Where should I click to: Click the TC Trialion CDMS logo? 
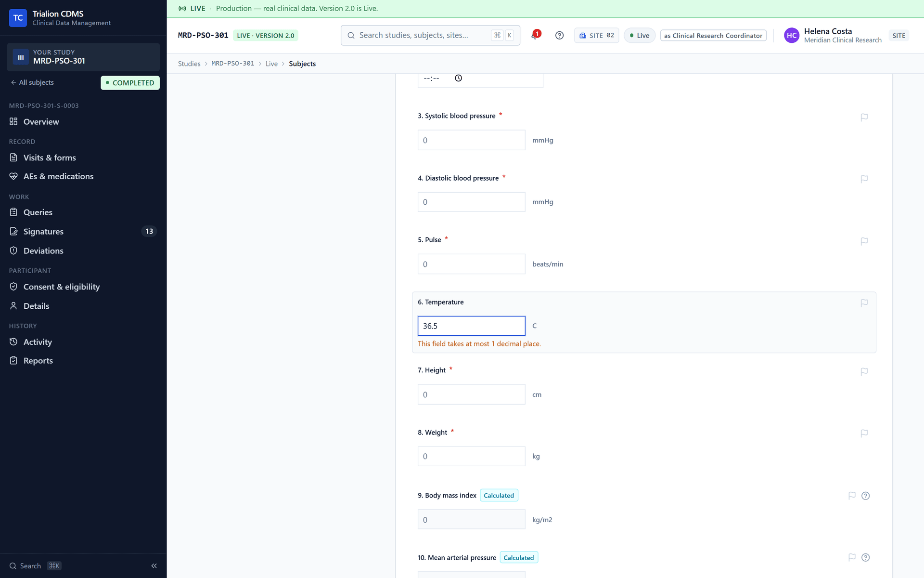point(18,18)
